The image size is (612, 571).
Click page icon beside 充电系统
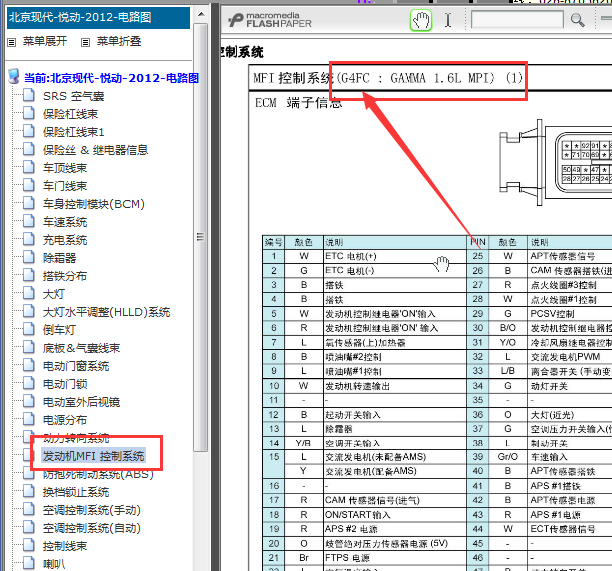[x=28, y=238]
